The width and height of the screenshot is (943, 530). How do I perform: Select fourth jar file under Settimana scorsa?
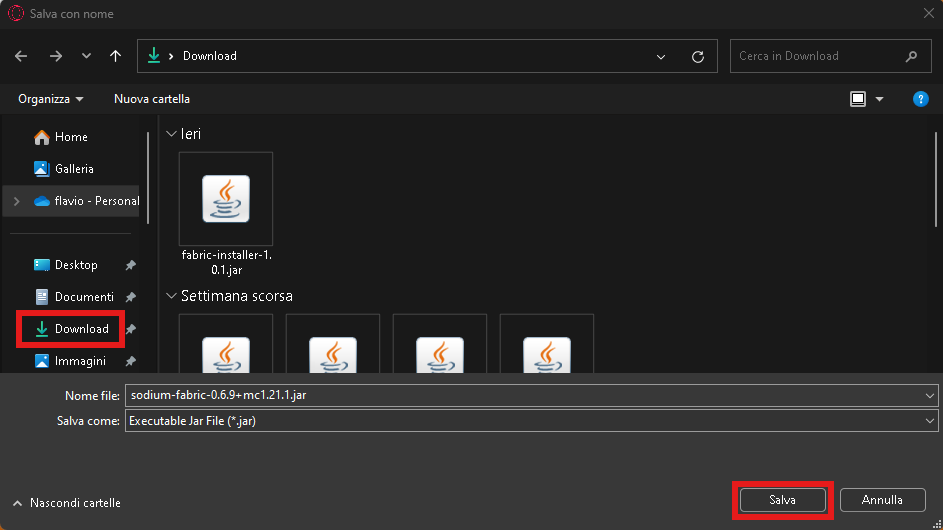pos(547,344)
